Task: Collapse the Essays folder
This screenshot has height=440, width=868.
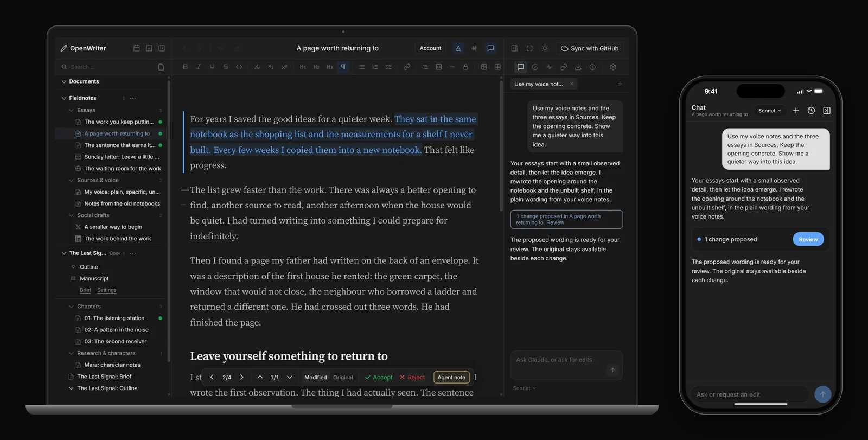Action: (71, 110)
